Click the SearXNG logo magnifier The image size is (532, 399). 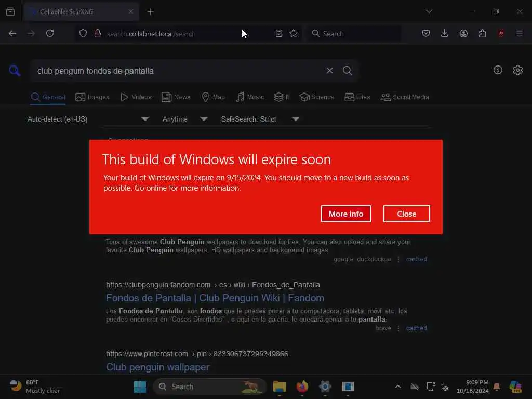(15, 71)
